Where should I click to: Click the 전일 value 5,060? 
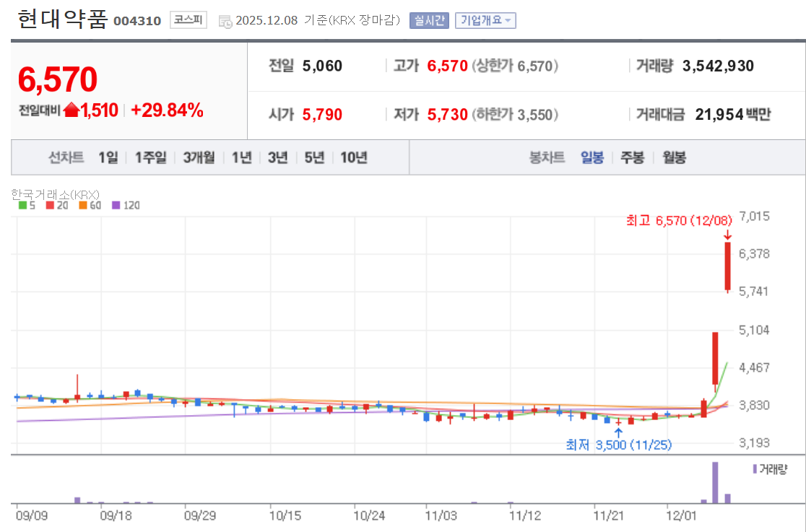(x=322, y=66)
